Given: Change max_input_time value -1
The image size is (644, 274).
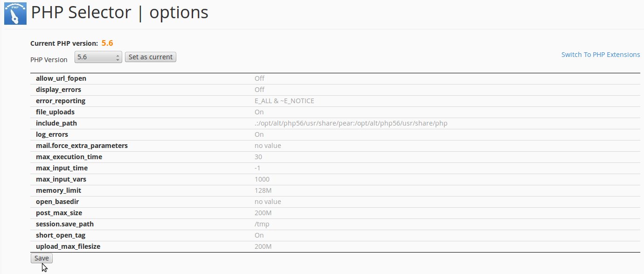Looking at the screenshot, I should [257, 168].
